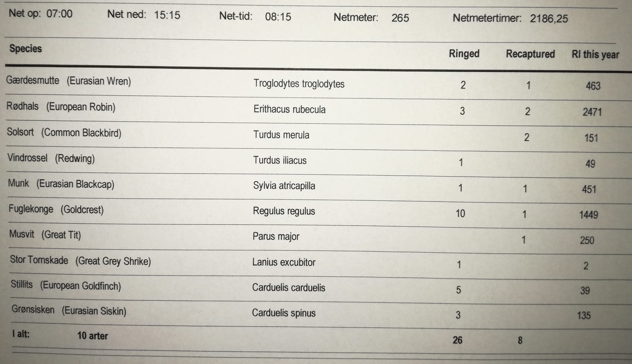This screenshot has width=632, height=364.
Task: Click the Sylvia atricapilla scientific name
Action: pos(284,186)
